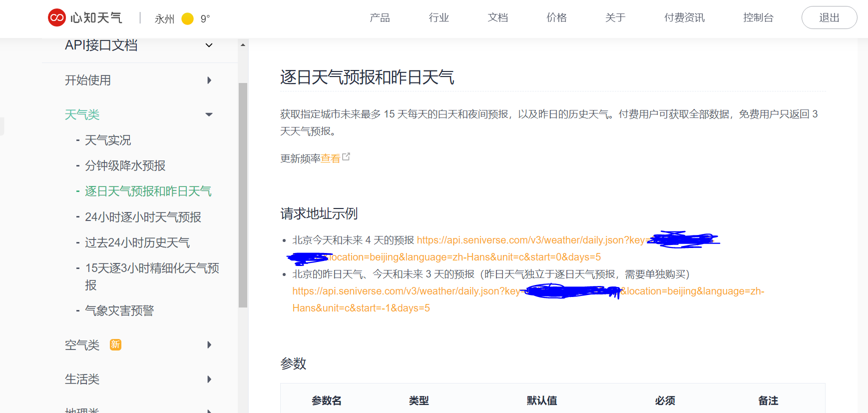Open the 控制台 link

coord(758,18)
